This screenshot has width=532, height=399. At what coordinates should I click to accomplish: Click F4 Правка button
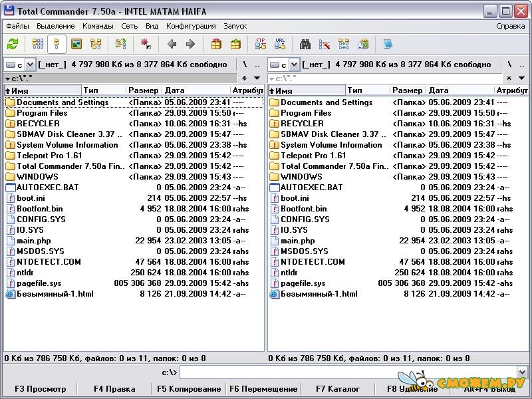[x=114, y=389]
